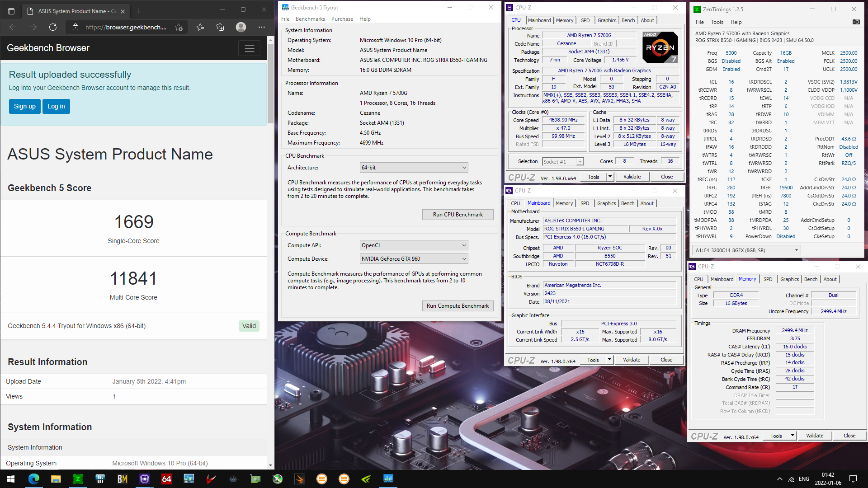
Task: Open Geekbench File menu
Action: [285, 19]
